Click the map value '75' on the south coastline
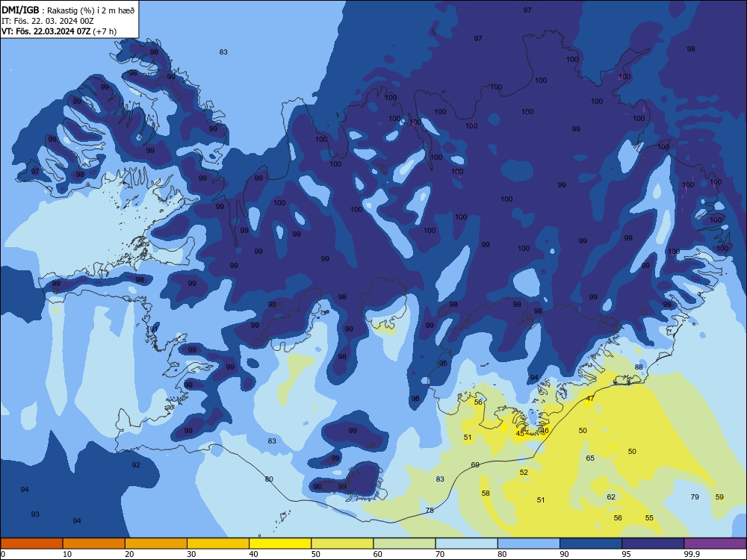 click(x=430, y=510)
